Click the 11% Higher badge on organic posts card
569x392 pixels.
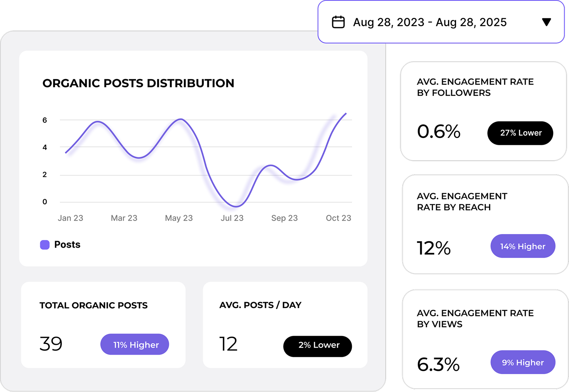pos(134,344)
